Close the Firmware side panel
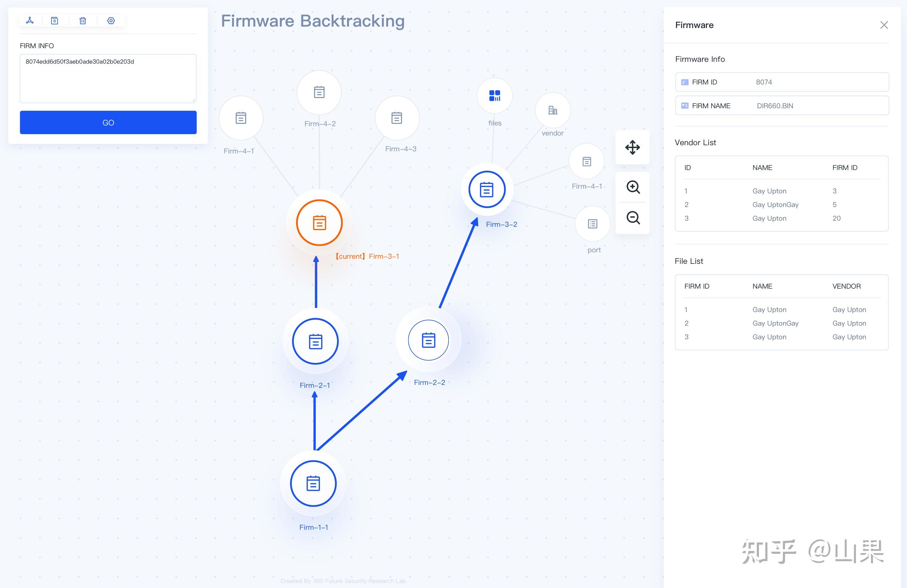 [884, 25]
